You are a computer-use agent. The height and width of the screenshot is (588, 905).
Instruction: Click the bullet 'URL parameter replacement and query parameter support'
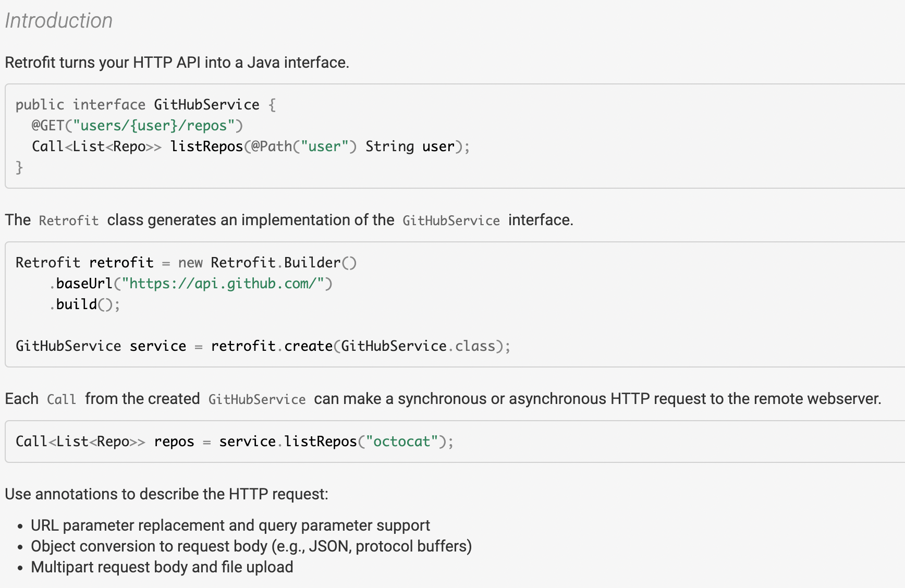(x=230, y=525)
